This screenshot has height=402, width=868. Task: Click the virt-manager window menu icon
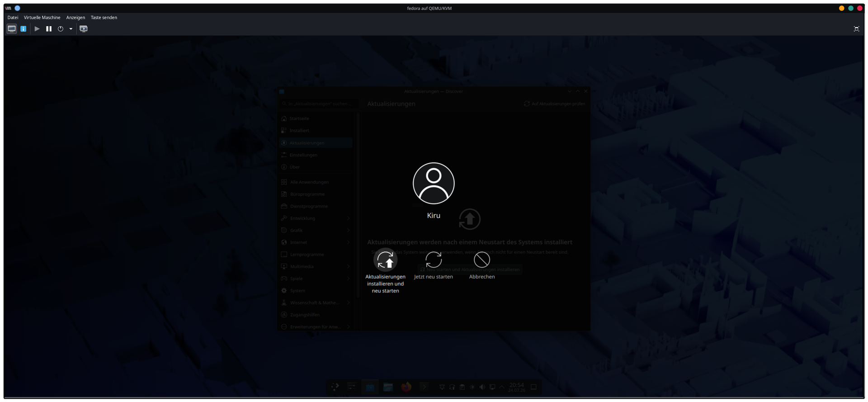[x=8, y=8]
